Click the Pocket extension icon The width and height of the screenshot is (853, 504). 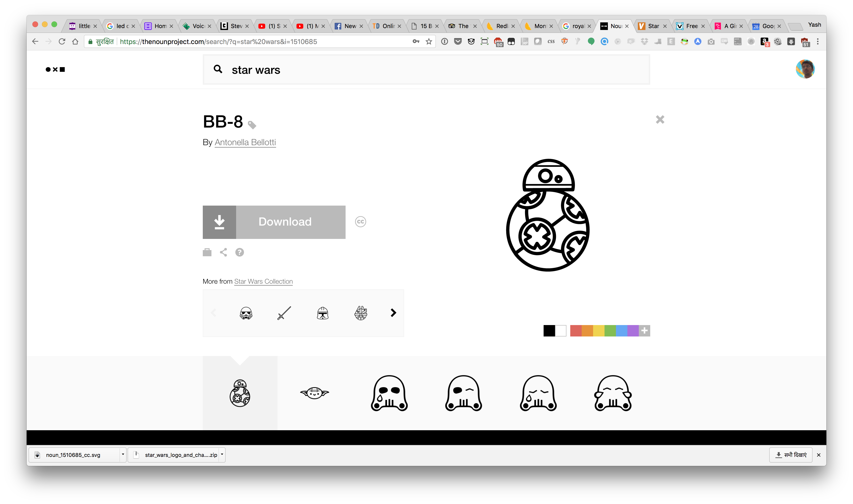[458, 41]
